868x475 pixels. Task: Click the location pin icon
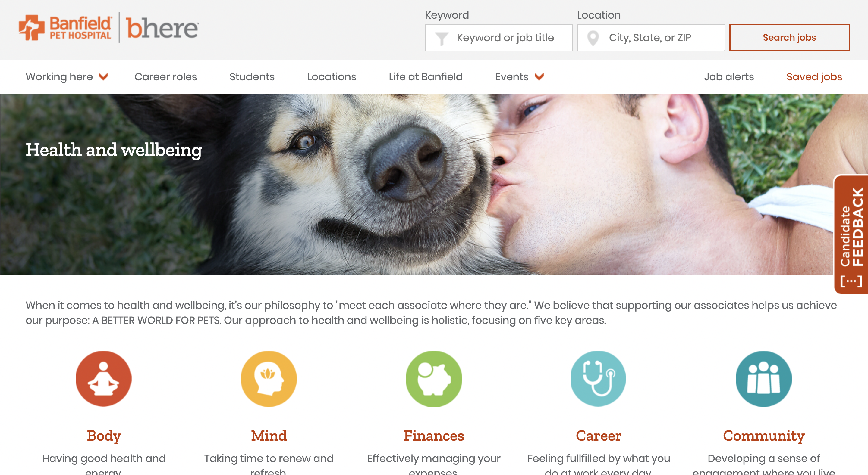pyautogui.click(x=593, y=38)
